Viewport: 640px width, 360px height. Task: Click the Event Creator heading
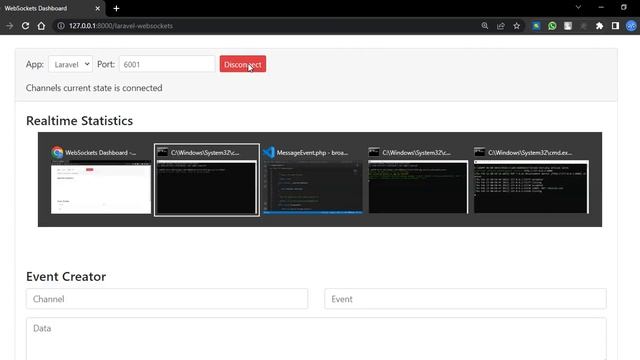point(66,276)
